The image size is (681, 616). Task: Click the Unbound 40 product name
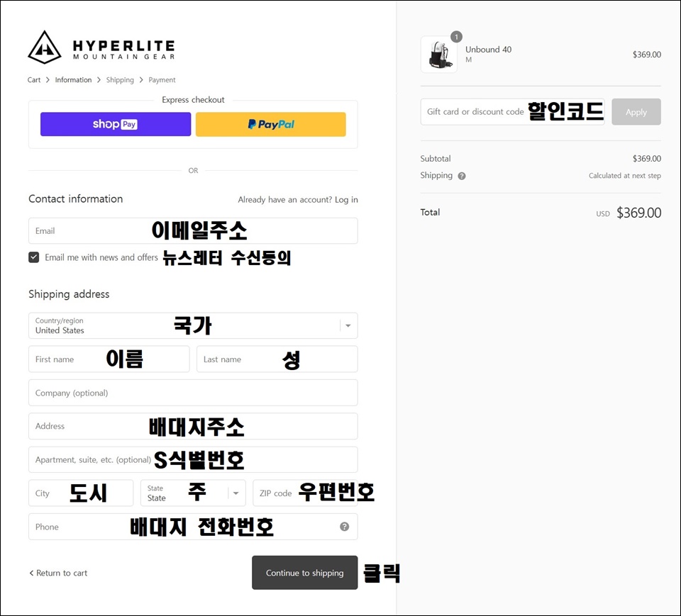pos(489,50)
